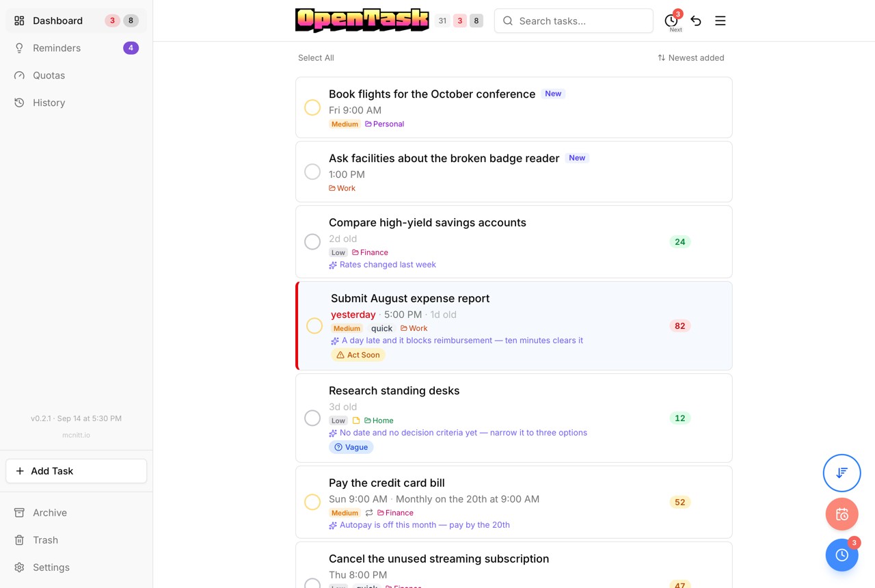The image size is (875, 588).
Task: Click the note icon on Research standing desks
Action: [356, 420]
